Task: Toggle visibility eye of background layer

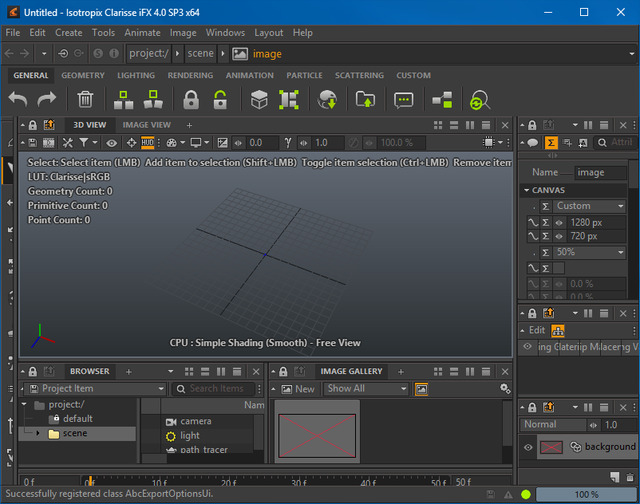Action: coord(529,447)
